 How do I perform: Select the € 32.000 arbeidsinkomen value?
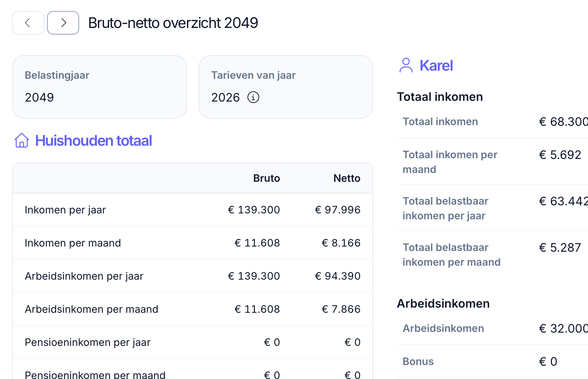[x=563, y=328]
